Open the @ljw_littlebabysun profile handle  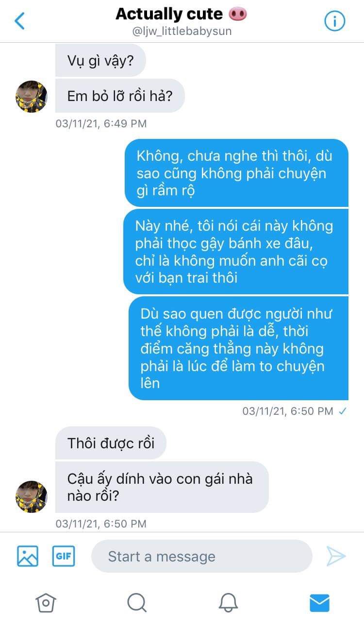point(182,31)
